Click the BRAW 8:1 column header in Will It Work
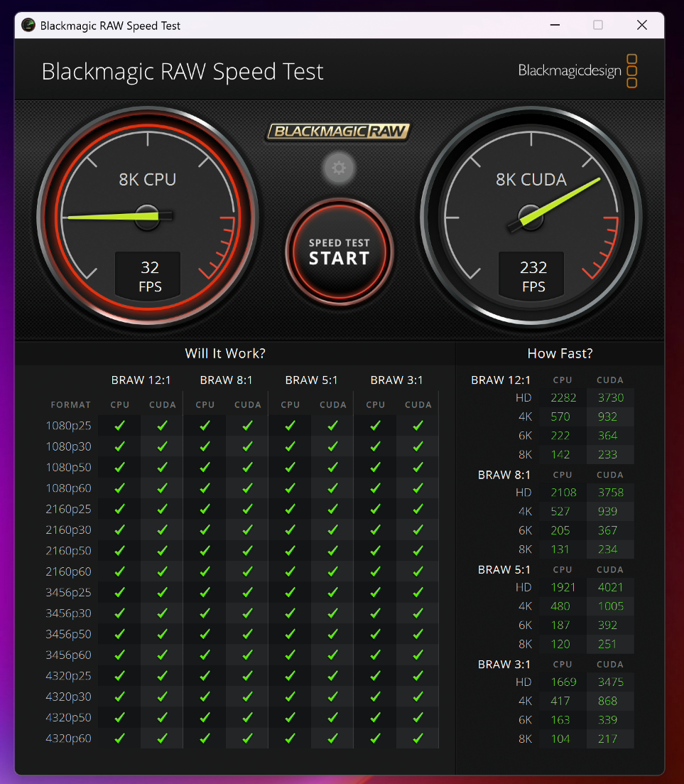This screenshot has height=784, width=684. [x=226, y=380]
